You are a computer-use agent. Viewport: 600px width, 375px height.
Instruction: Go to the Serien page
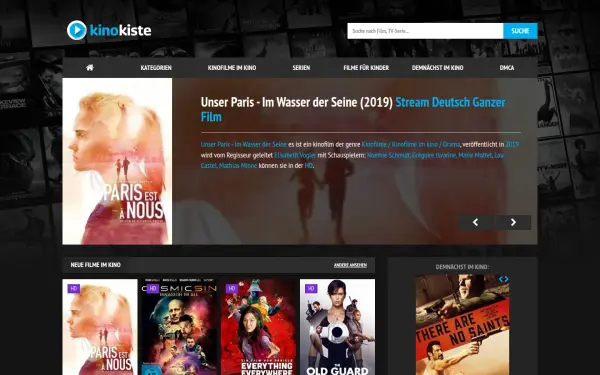pos(301,68)
